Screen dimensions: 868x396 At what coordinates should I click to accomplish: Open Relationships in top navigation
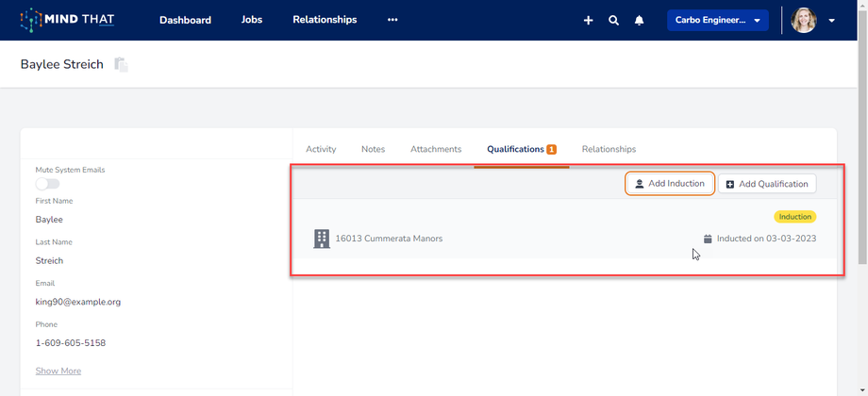pyautogui.click(x=325, y=20)
